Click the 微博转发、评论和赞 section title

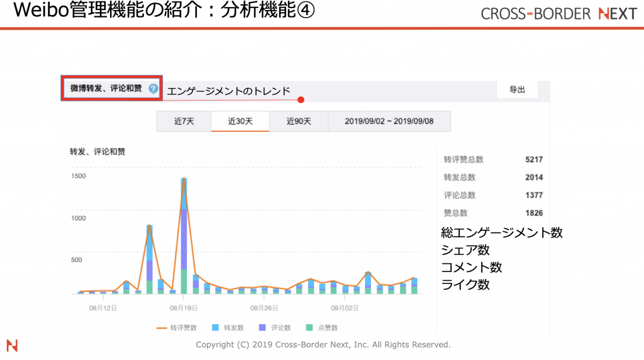click(106, 88)
